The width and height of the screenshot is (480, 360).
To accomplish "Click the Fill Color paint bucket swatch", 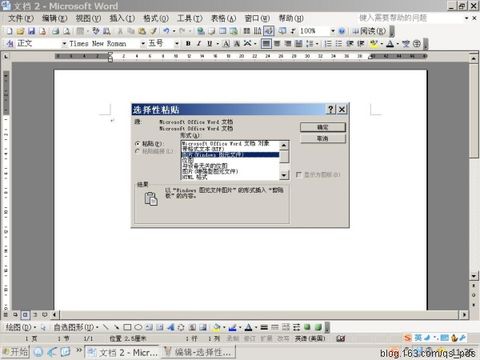I will tap(216, 327).
